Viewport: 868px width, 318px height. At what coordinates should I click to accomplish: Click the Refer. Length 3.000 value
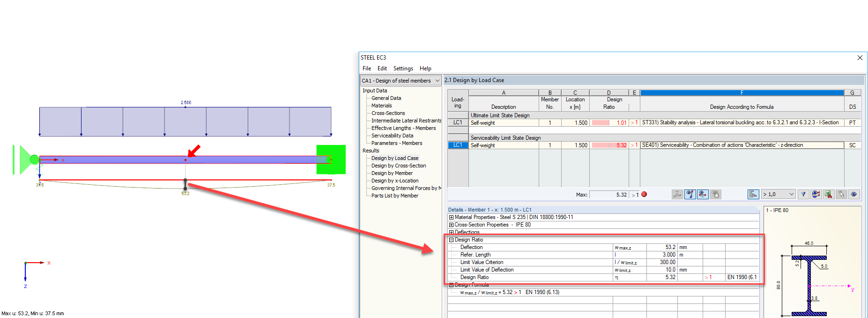663,255
